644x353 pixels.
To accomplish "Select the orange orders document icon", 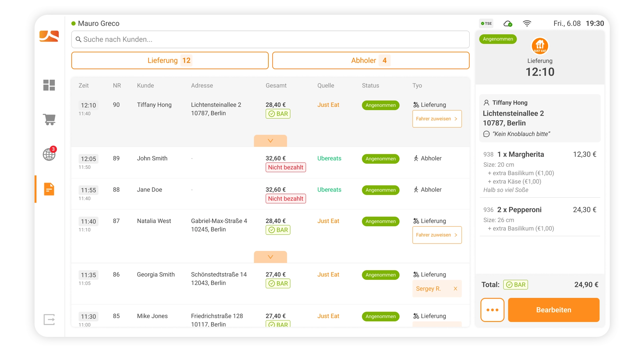I will (x=49, y=189).
